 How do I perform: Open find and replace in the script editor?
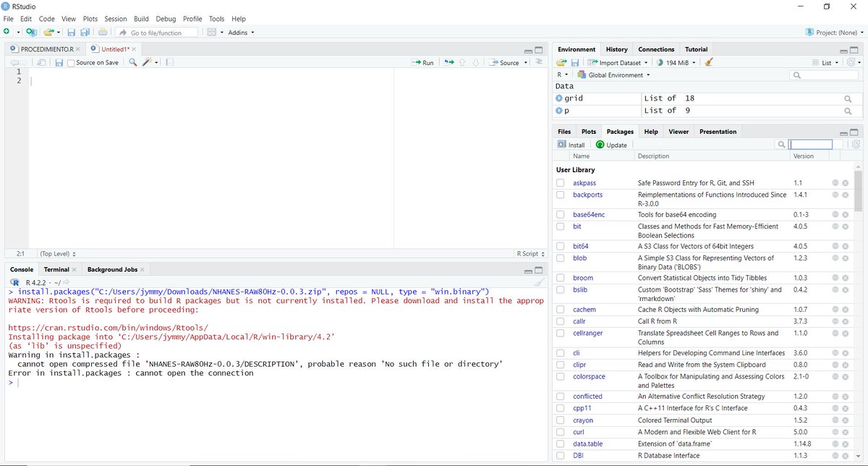(132, 62)
